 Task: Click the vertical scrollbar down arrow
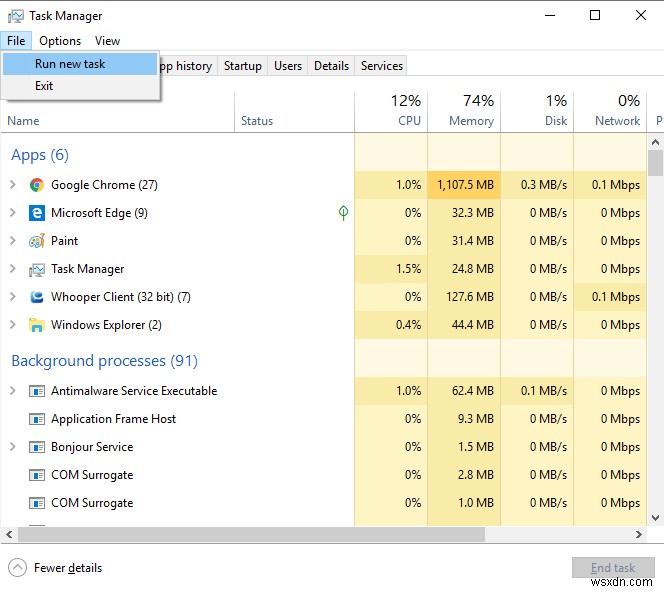[x=656, y=517]
